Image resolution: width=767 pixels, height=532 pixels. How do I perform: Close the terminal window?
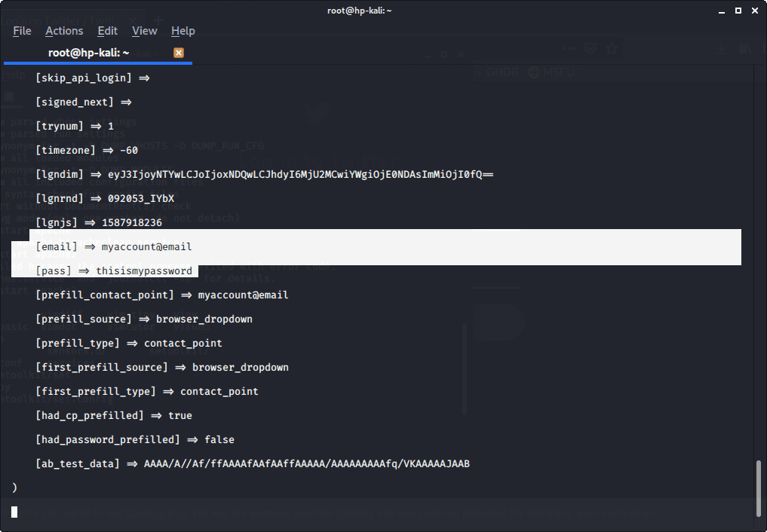(755, 11)
